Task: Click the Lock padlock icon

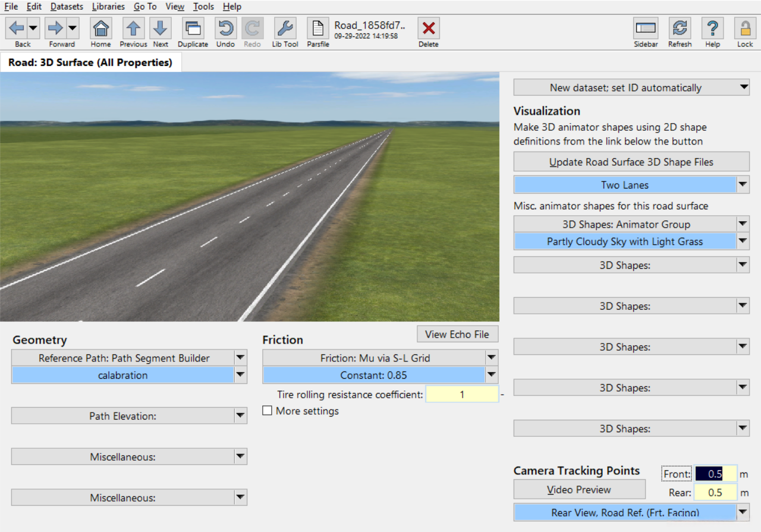Action: coord(745,29)
